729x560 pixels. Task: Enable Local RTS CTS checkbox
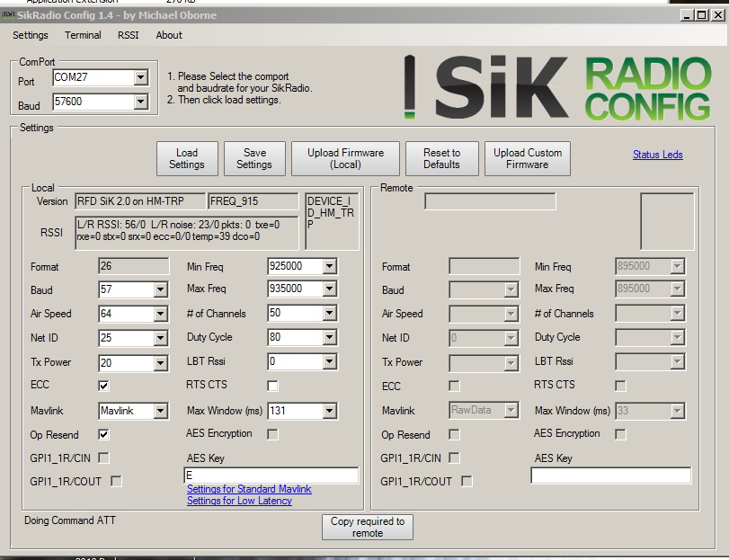coord(273,386)
